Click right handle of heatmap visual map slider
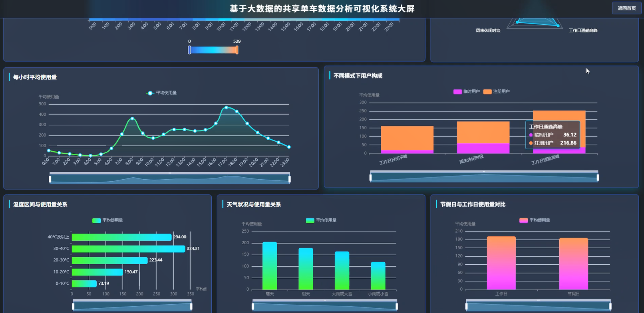The width and height of the screenshot is (644, 313). coord(237,50)
